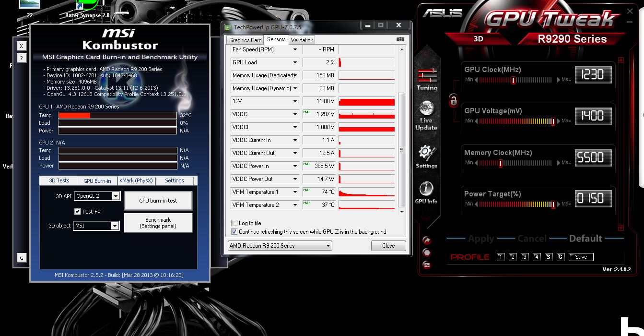Select the G profile in GPU Tweak

pyautogui.click(x=561, y=257)
